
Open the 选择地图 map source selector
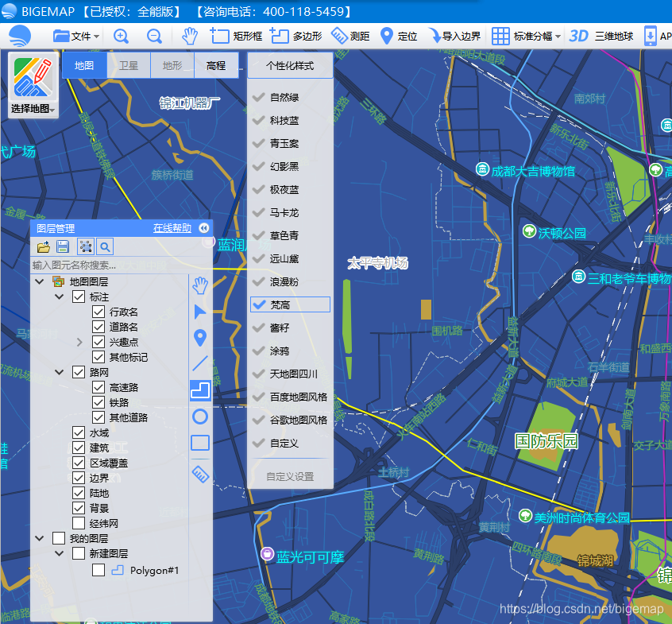(x=33, y=85)
